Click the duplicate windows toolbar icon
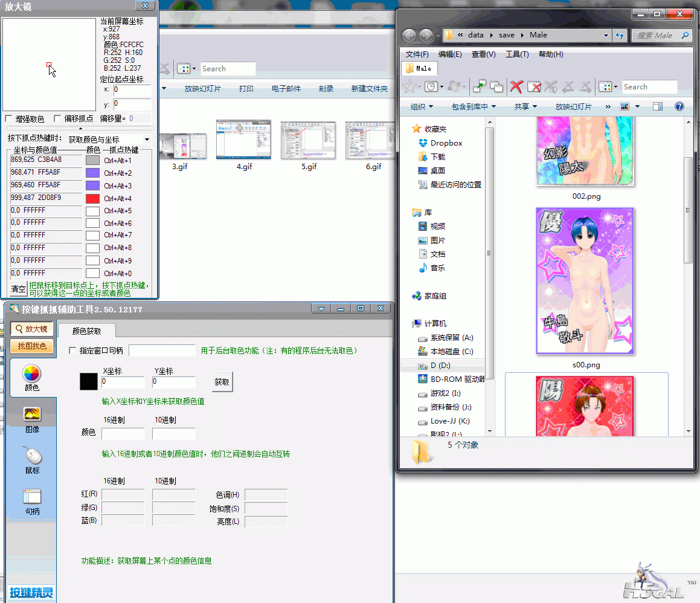Image resolution: width=700 pixels, height=603 pixels. point(496,86)
